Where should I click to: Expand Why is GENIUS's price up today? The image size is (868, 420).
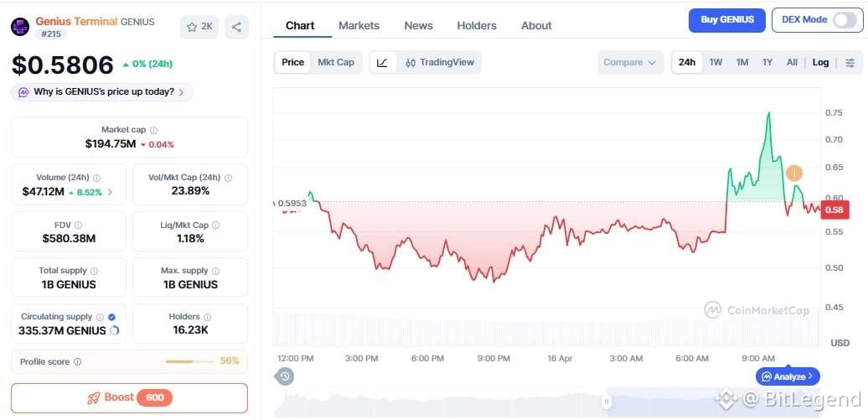(102, 92)
